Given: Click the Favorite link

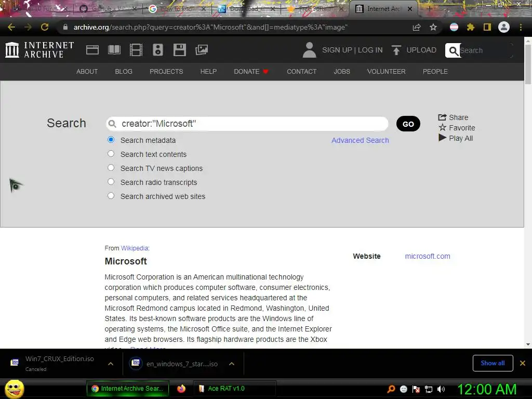Looking at the screenshot, I should point(457,128).
